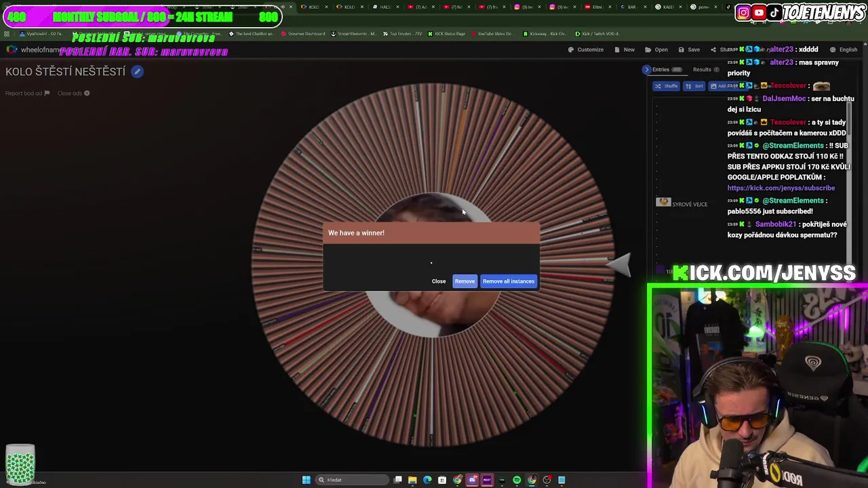Click Close in the winner dialog
The width and height of the screenshot is (868, 488).
(439, 281)
